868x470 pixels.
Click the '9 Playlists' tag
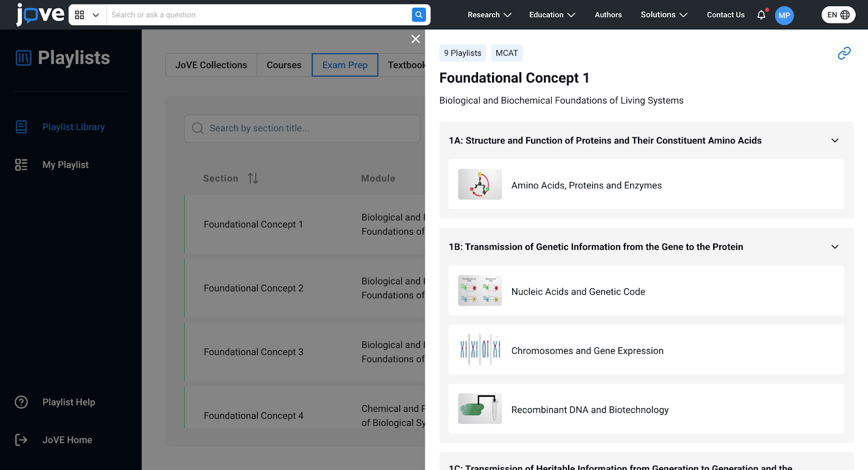pos(463,53)
